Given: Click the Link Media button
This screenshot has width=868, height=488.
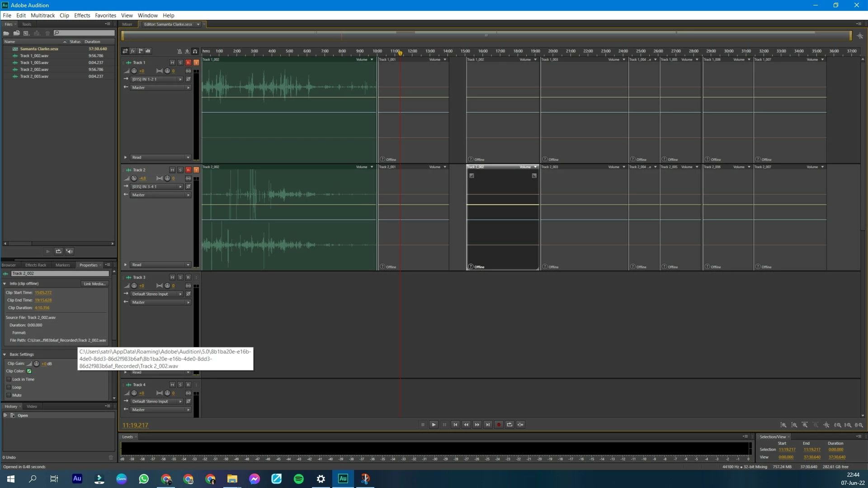Looking at the screenshot, I should 94,284.
